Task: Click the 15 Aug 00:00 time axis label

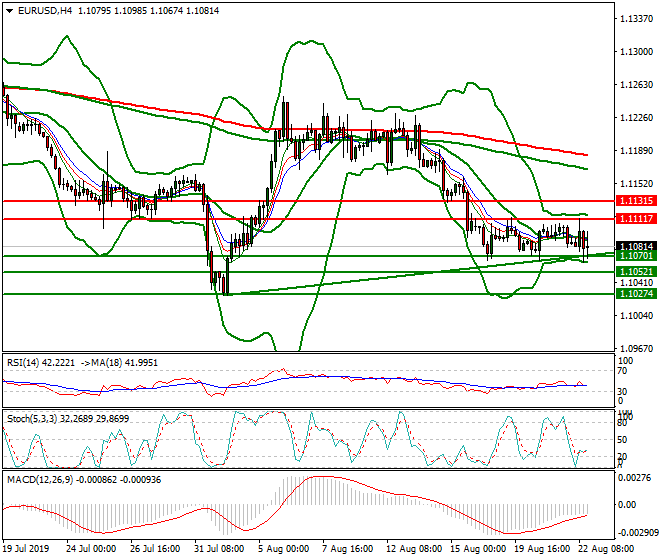Action: [x=478, y=549]
